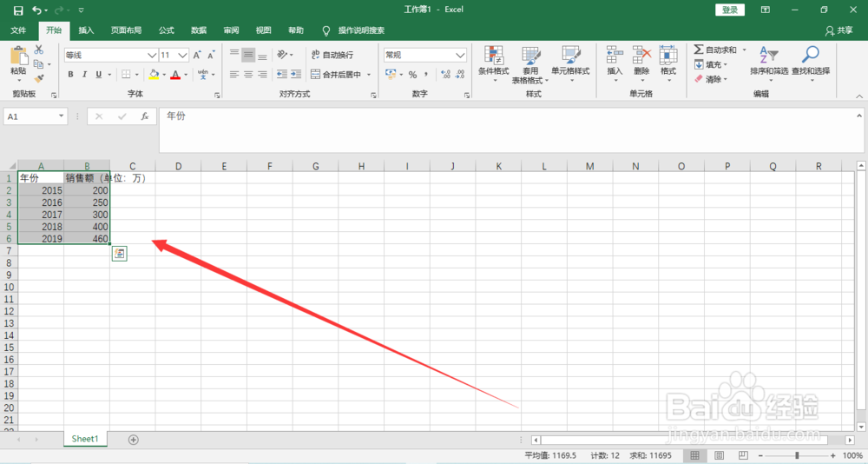
Task: Expand the Name Box dropdown arrow
Action: (x=61, y=116)
